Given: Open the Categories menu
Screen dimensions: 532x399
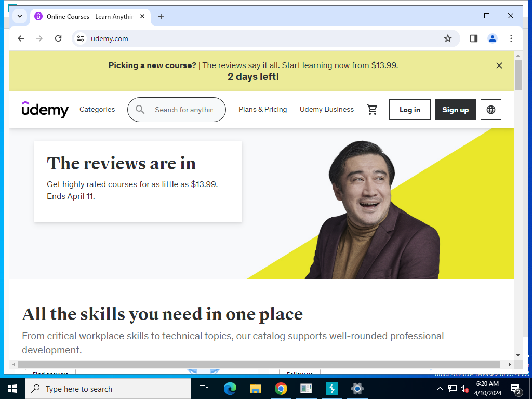Looking at the screenshot, I should [x=97, y=109].
